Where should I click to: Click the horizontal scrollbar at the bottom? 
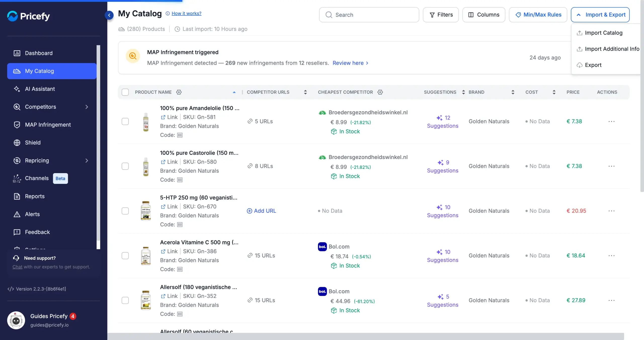pyautogui.click(x=366, y=336)
